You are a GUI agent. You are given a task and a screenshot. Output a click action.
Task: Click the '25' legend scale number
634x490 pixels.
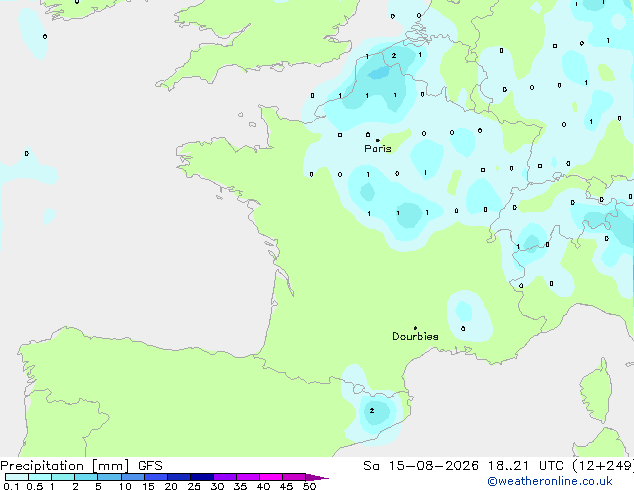[194, 486]
